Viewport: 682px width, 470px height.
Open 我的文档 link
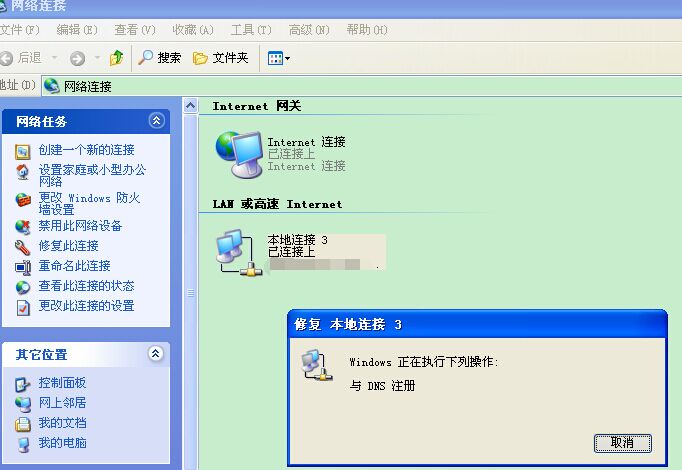pyautogui.click(x=62, y=423)
